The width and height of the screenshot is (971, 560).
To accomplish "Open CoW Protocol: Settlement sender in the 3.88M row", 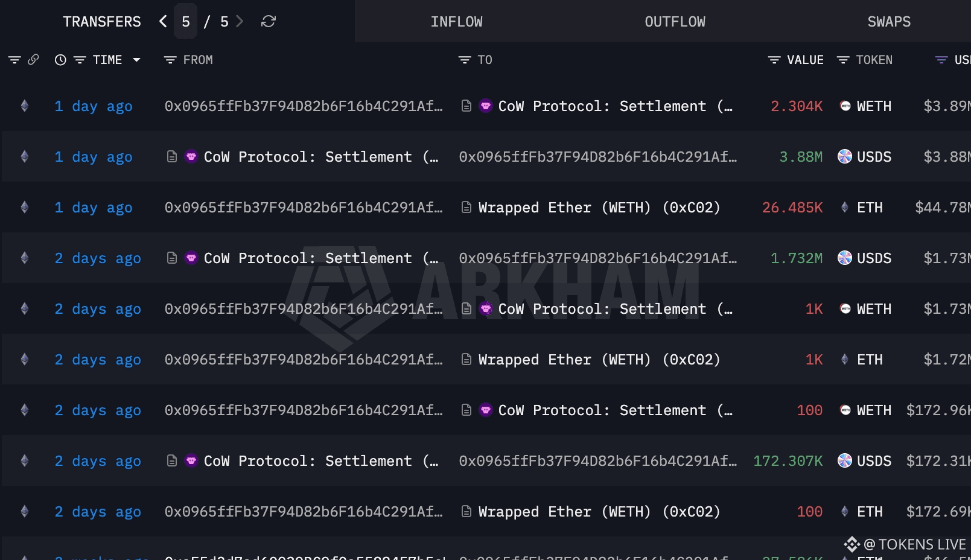I will (x=321, y=157).
